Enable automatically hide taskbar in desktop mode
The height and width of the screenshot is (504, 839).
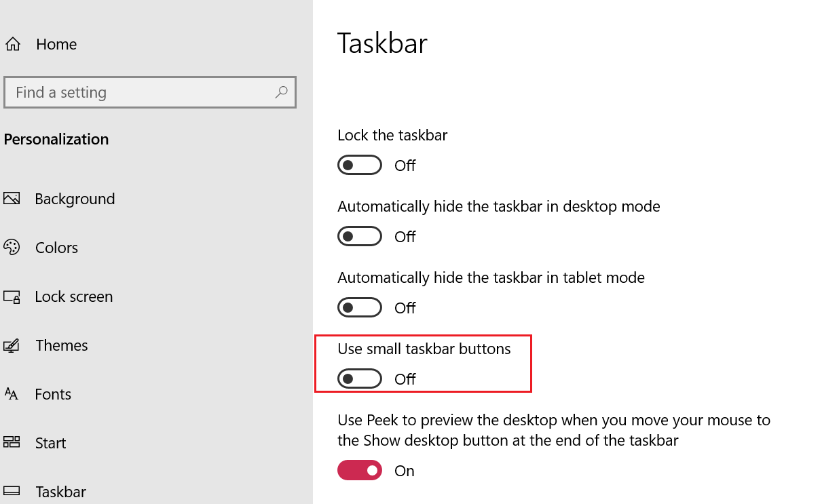coord(359,236)
